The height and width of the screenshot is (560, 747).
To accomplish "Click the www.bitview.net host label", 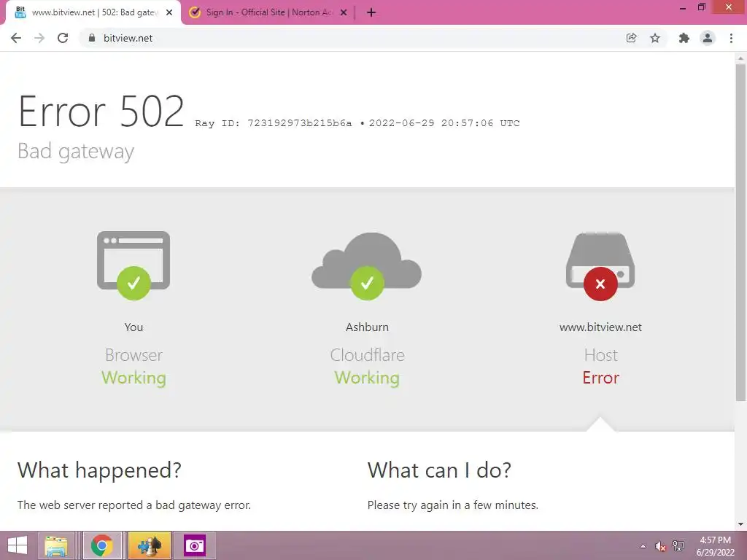I will [x=600, y=327].
